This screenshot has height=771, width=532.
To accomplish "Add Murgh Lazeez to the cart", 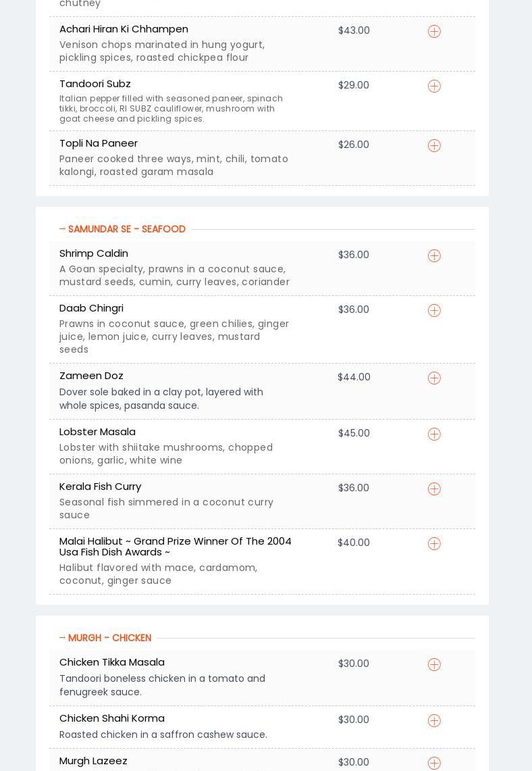I will (x=434, y=764).
